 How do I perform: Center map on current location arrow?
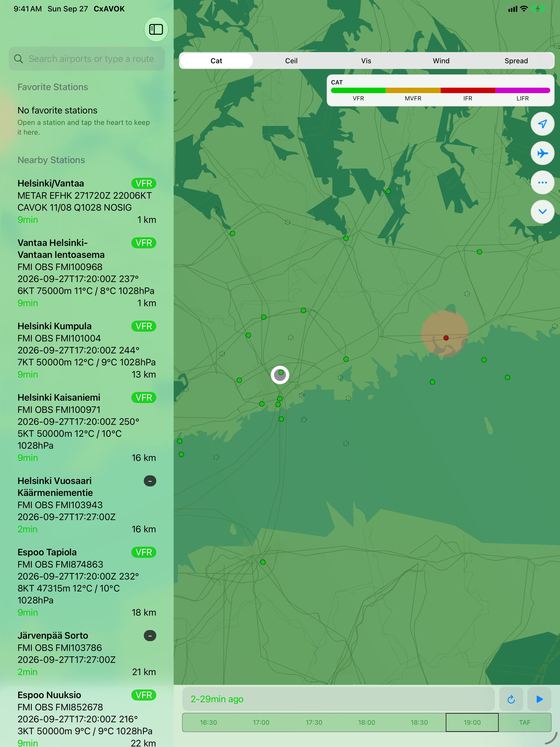(542, 124)
